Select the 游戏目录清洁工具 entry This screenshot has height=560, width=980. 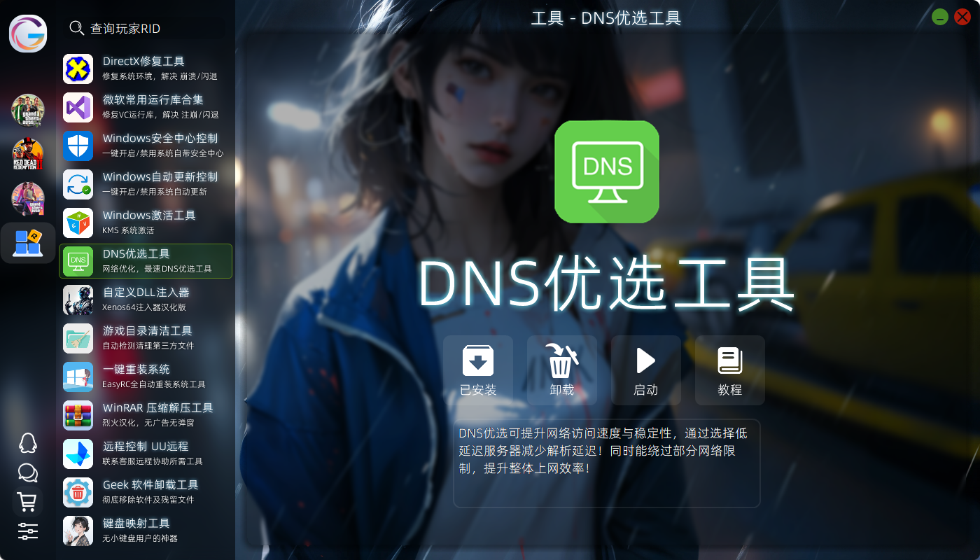146,338
